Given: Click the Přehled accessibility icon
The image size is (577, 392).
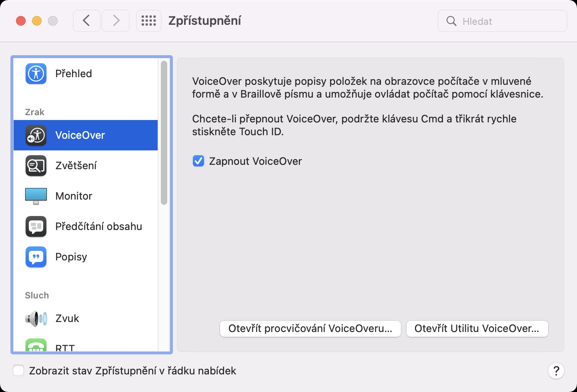Looking at the screenshot, I should (x=36, y=74).
